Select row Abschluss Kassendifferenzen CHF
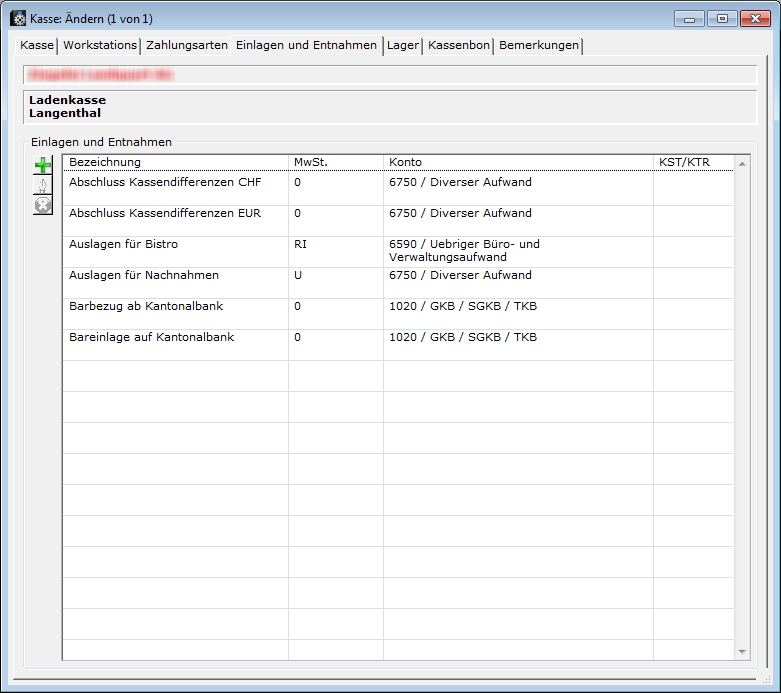This screenshot has width=781, height=693. tap(165, 183)
